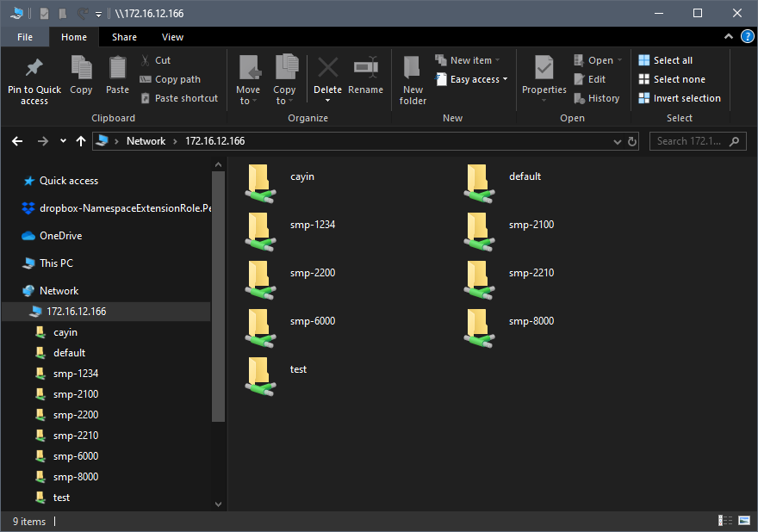758x532 pixels.
Task: Select the smp-6000 shared folder icon
Action: coord(260,328)
